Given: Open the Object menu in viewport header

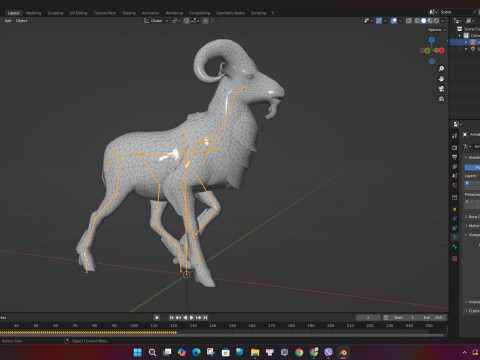Looking at the screenshot, I should [21, 21].
